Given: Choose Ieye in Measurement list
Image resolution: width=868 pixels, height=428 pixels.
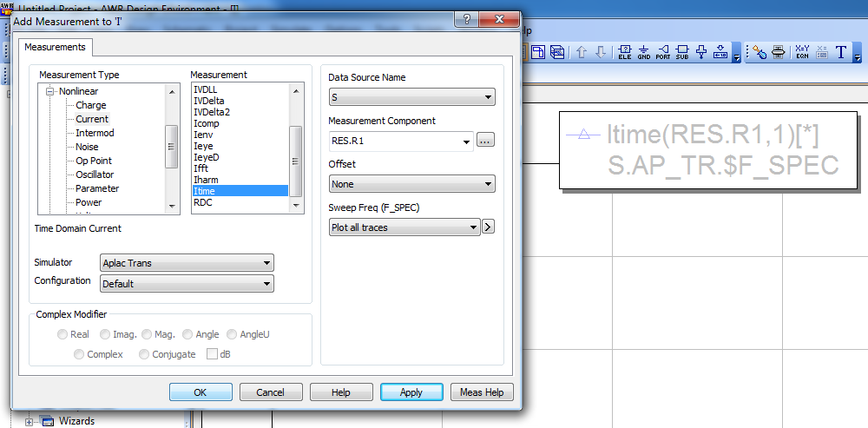Looking at the screenshot, I should (x=240, y=146).
